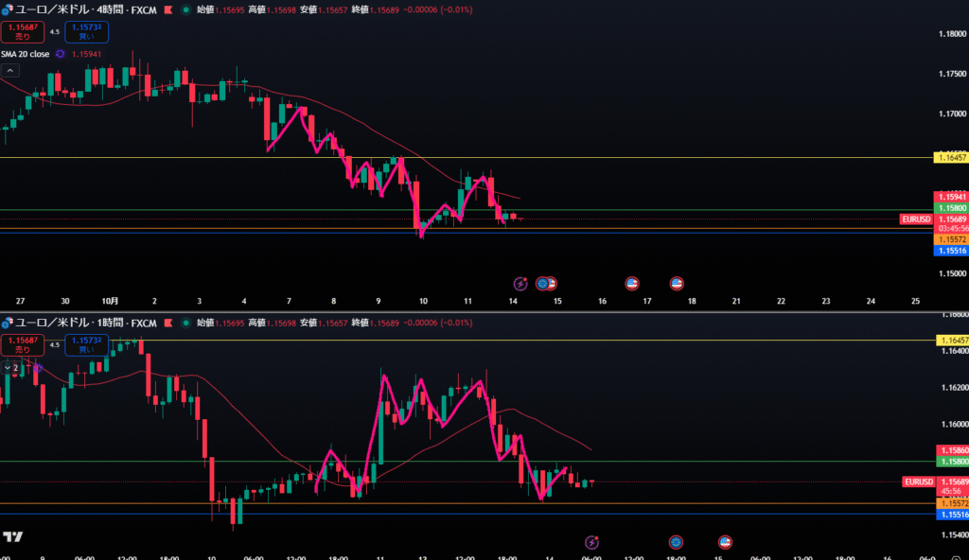Click the red EURUSD price tag on top chart
The image size is (969, 560).
(917, 219)
